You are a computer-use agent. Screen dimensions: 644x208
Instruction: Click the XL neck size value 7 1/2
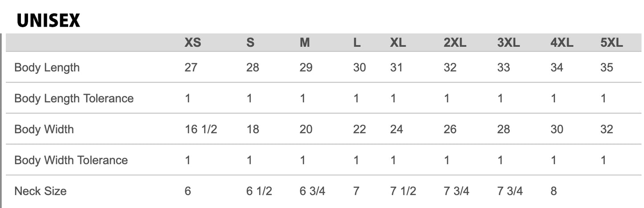point(402,191)
